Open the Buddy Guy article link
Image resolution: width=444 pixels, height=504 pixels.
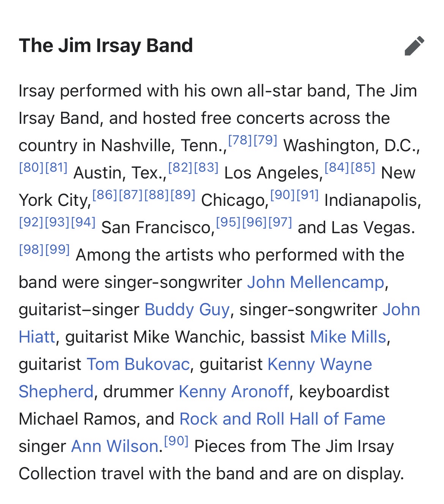(x=187, y=310)
